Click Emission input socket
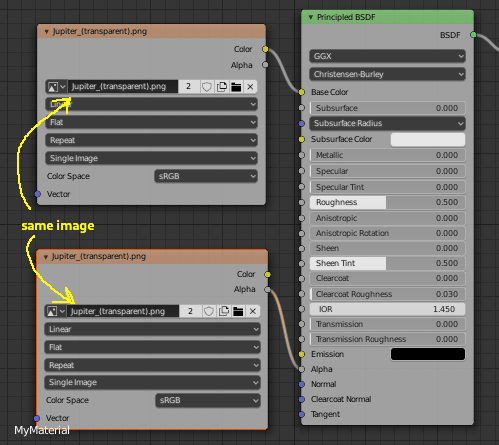Screen dimensions: 499x445 [x=302, y=354]
